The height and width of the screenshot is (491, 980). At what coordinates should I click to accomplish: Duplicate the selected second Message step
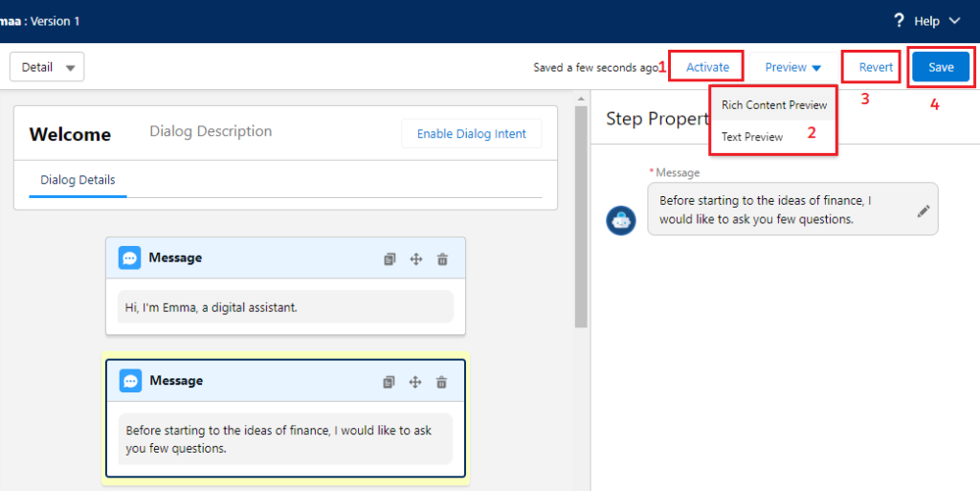point(389,382)
